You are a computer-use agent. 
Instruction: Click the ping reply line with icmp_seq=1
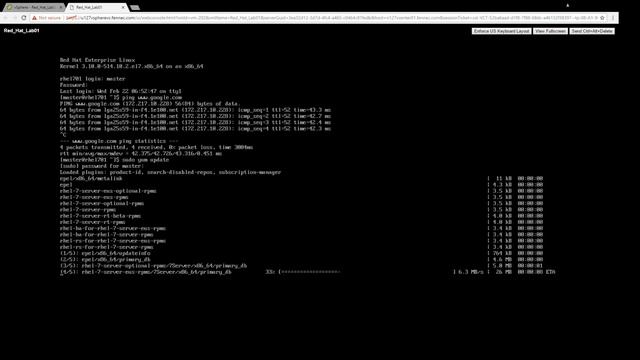click(195, 110)
